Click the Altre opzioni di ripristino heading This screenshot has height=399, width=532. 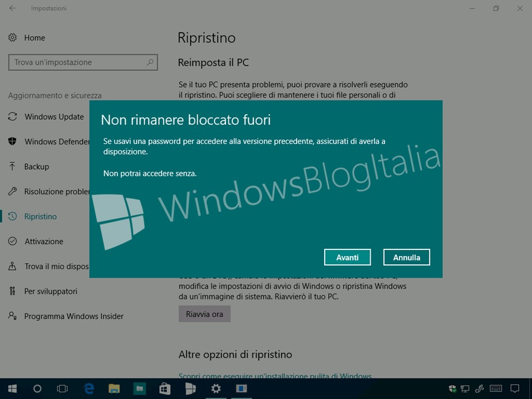click(x=236, y=355)
